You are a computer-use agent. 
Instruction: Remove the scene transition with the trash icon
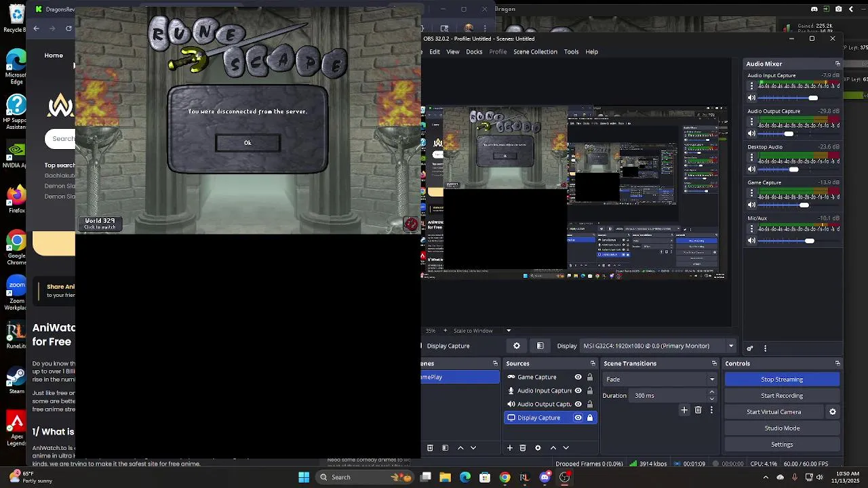click(698, 410)
